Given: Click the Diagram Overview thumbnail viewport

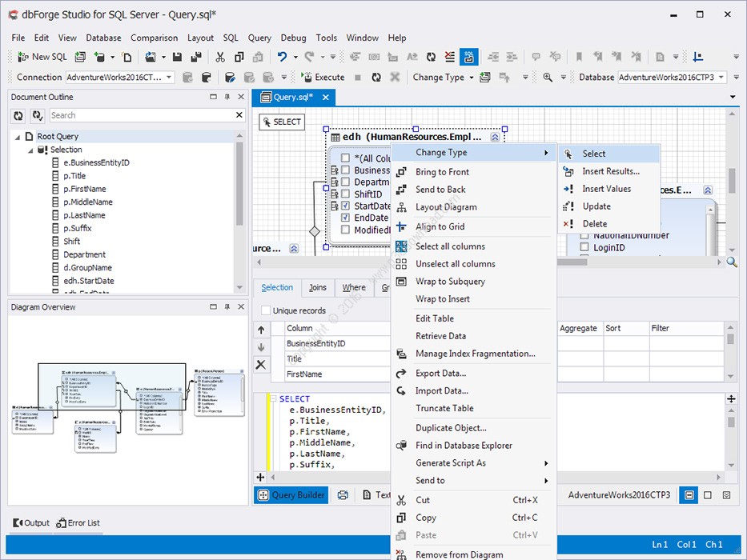Looking at the screenshot, I should [x=112, y=386].
